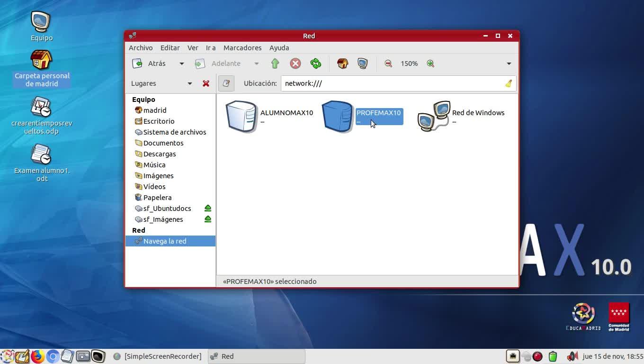
Task: Click the Ubicación address field
Action: coord(392,83)
